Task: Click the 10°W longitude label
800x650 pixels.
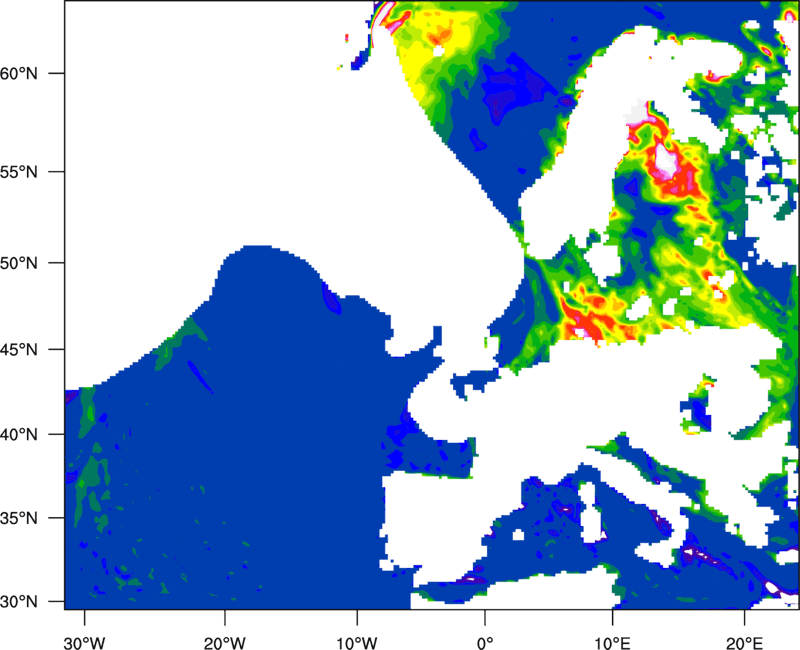Action: click(357, 643)
